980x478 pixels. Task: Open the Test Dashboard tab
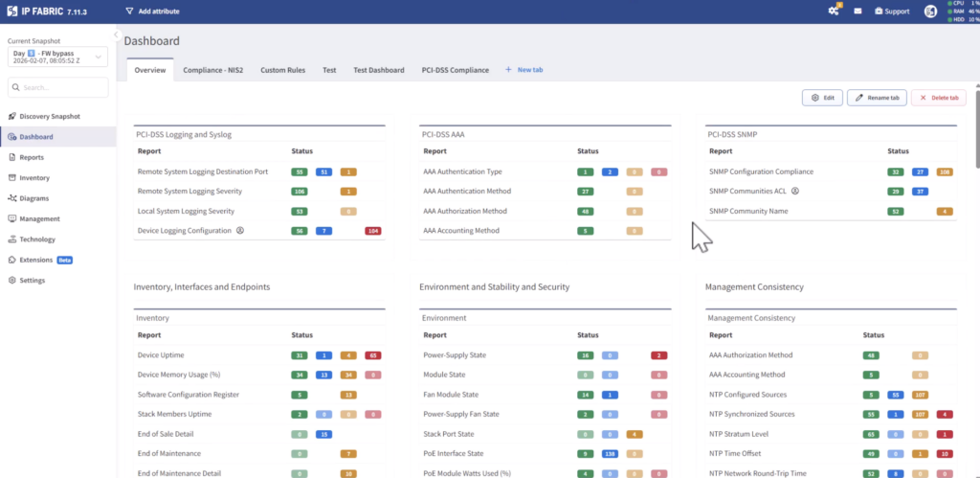pyautogui.click(x=379, y=70)
